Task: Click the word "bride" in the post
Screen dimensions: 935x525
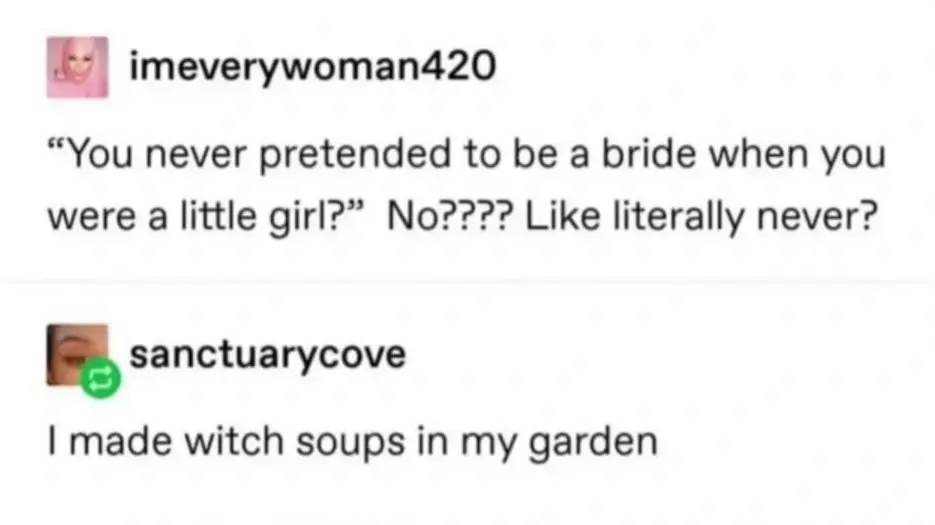Action: coord(648,153)
